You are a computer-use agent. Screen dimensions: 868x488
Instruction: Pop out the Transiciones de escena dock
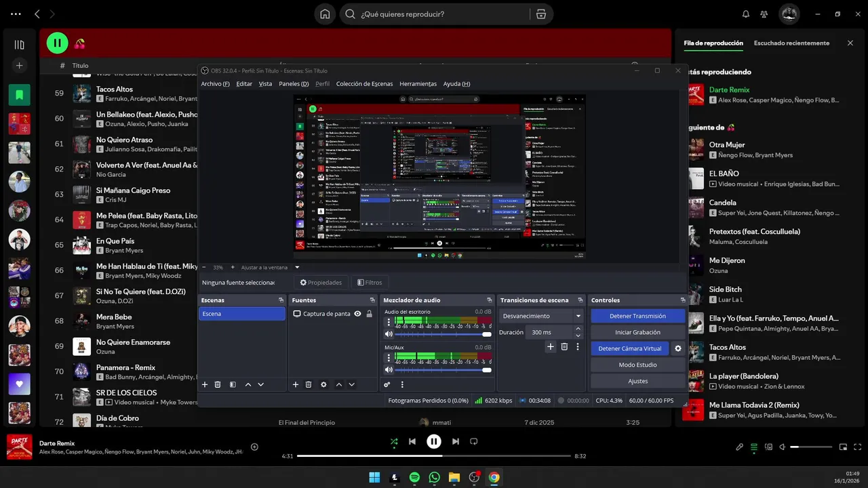pyautogui.click(x=580, y=300)
